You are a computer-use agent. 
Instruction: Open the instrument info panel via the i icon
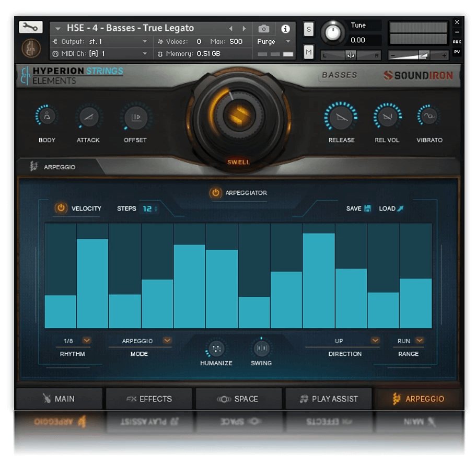pos(285,28)
